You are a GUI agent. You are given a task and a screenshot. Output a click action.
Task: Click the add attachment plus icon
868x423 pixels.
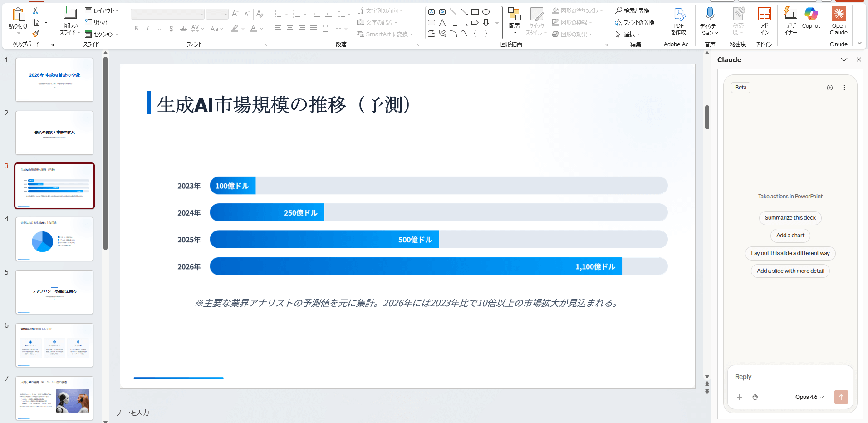740,397
